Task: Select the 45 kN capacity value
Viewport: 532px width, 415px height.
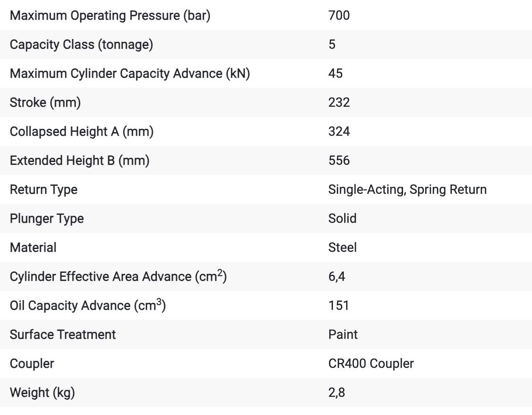Action: point(335,73)
